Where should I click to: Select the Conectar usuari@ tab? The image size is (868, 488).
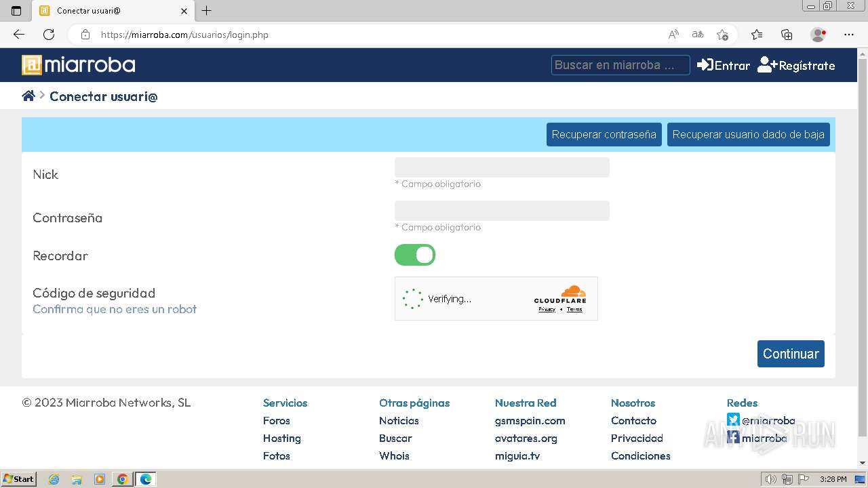pyautogui.click(x=113, y=11)
